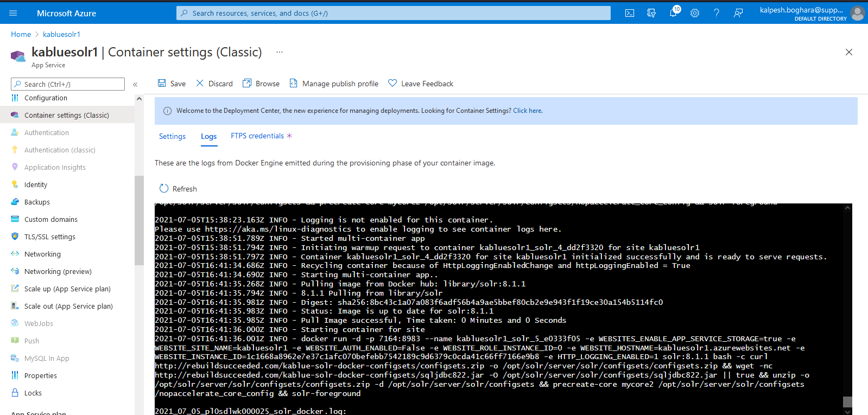Select the Logs tab
868x415 pixels.
[209, 136]
